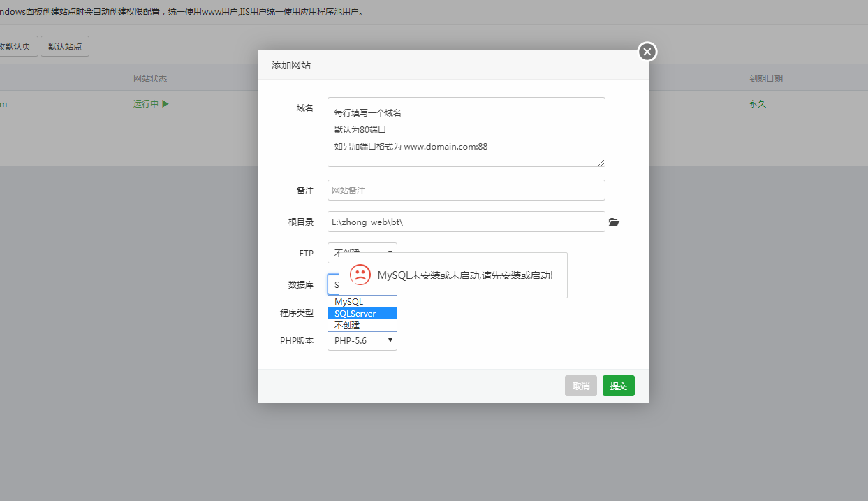This screenshot has height=501, width=868.
Task: Choose MySQL in database list
Action: [x=362, y=301]
